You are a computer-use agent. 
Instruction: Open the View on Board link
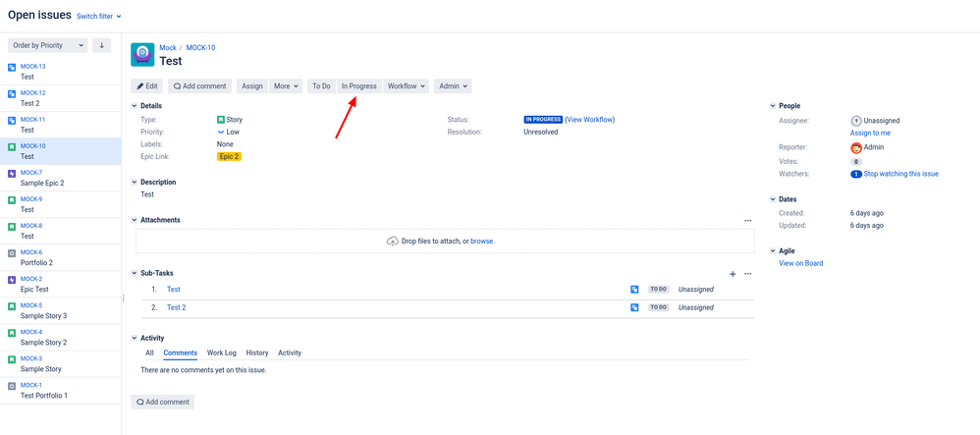(x=800, y=263)
